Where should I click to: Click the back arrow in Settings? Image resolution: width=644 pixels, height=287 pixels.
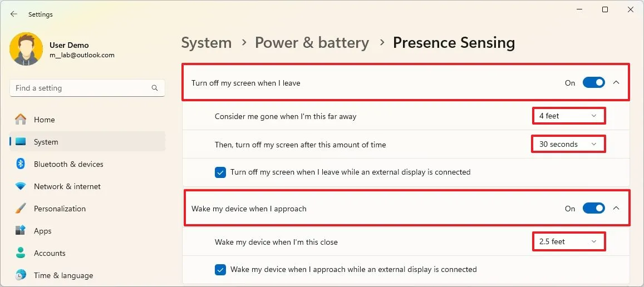tap(14, 14)
